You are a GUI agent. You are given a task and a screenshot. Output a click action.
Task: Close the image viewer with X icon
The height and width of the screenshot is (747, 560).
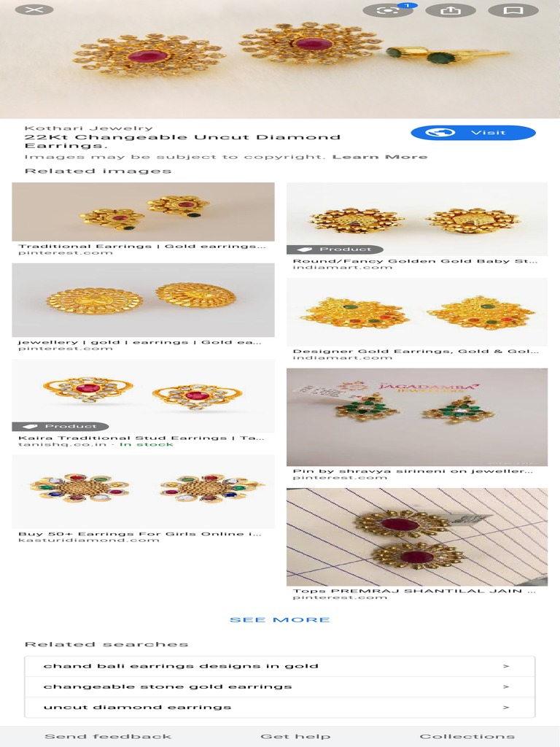[34, 9]
